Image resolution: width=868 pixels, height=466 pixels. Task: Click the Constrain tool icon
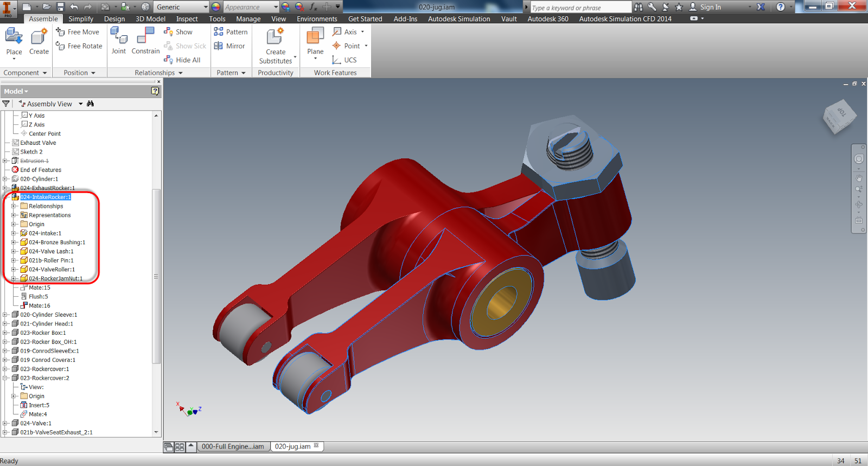click(145, 35)
